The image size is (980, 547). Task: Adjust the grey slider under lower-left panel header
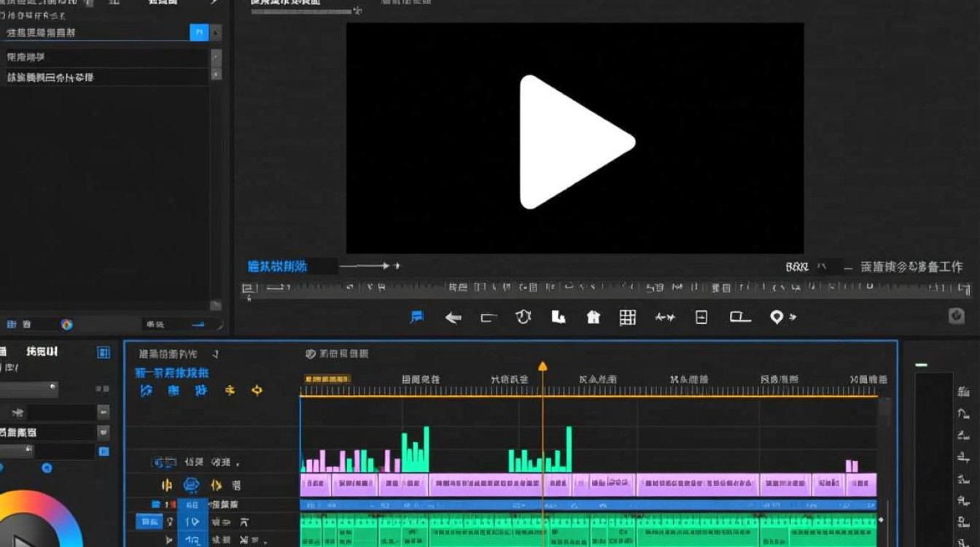pos(28,389)
